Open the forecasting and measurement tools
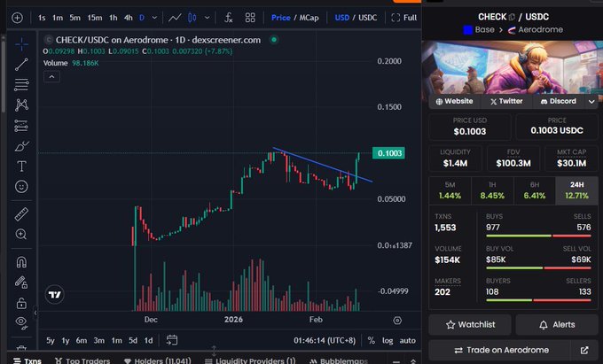 pyautogui.click(x=21, y=126)
